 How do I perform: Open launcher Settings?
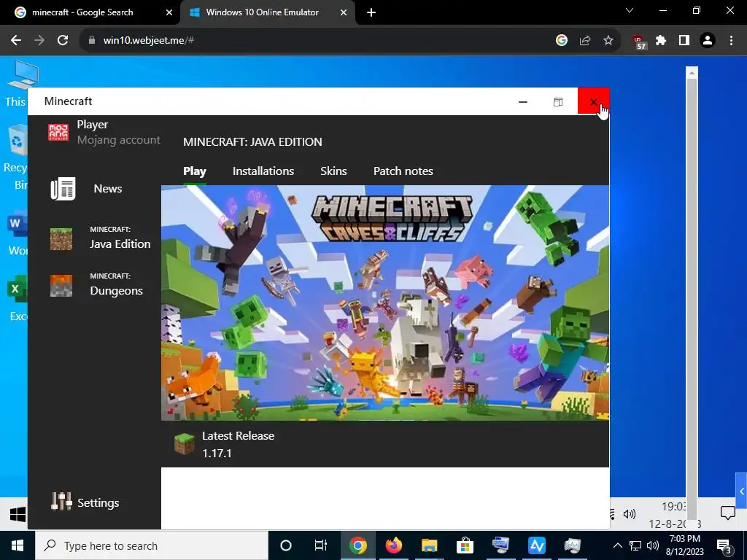pos(85,502)
